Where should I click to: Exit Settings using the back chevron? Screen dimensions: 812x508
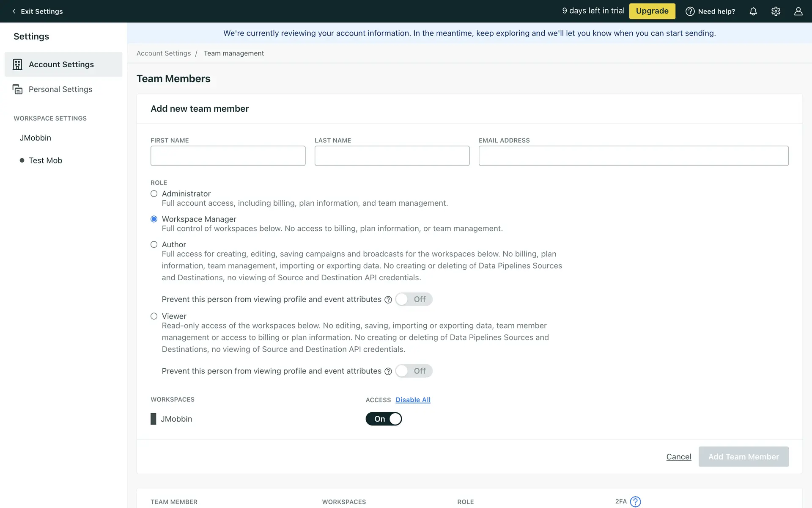coord(14,11)
